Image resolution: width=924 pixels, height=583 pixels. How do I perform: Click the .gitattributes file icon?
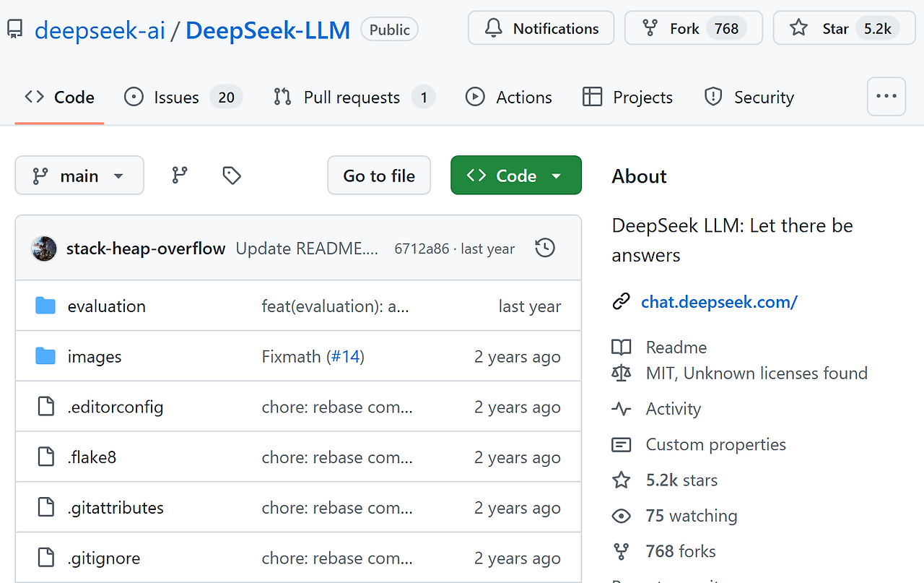[45, 508]
